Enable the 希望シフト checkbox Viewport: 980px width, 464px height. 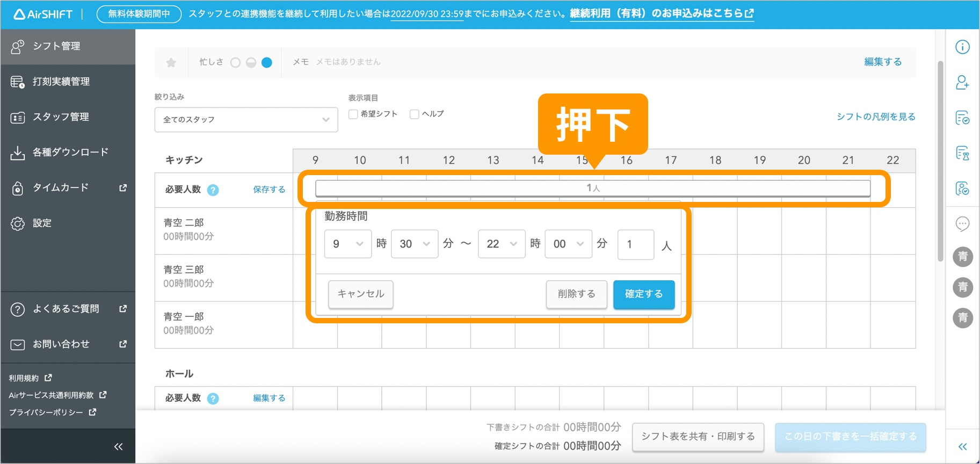click(x=353, y=114)
